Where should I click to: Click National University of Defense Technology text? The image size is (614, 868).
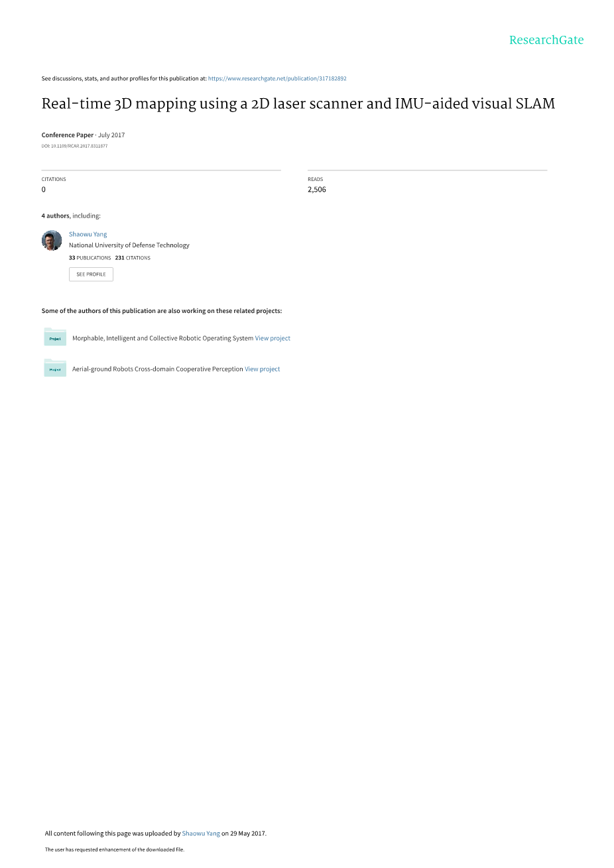point(129,245)
